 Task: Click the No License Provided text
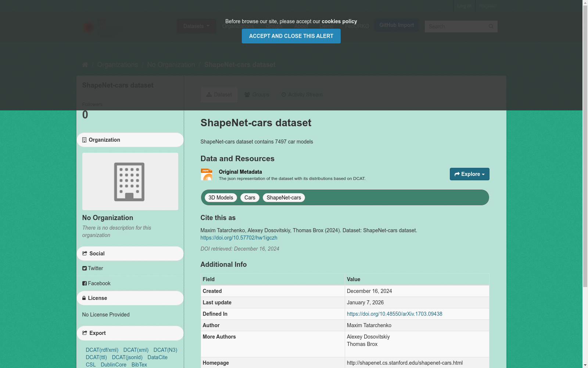106,315
